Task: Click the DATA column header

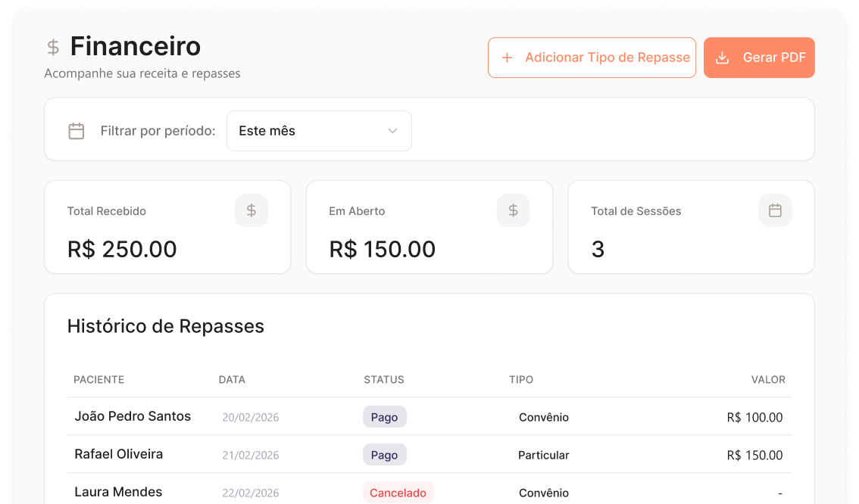Action: tap(233, 380)
